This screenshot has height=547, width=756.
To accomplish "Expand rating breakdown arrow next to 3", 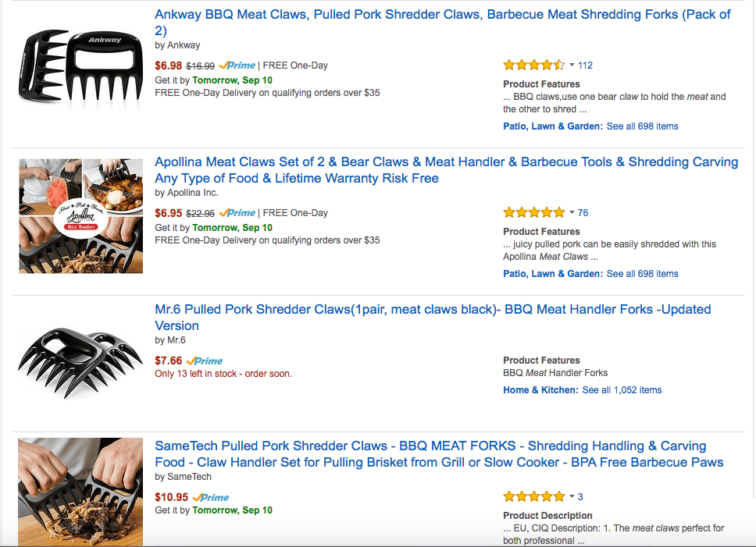I will [572, 496].
